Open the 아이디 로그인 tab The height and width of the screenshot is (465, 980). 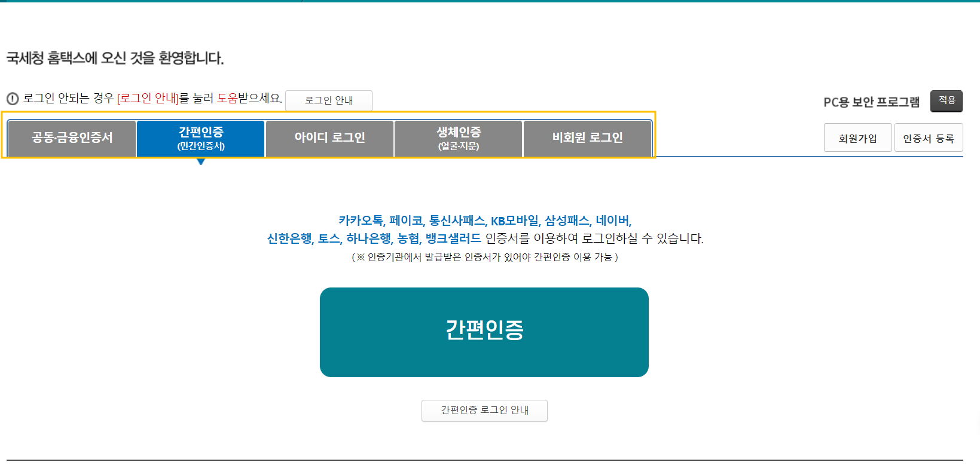[x=329, y=138]
